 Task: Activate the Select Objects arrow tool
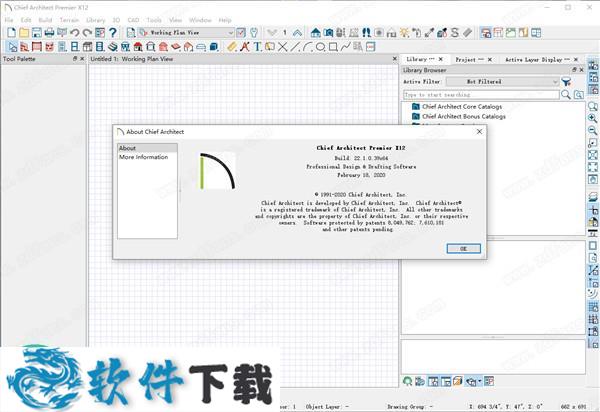click(x=13, y=47)
